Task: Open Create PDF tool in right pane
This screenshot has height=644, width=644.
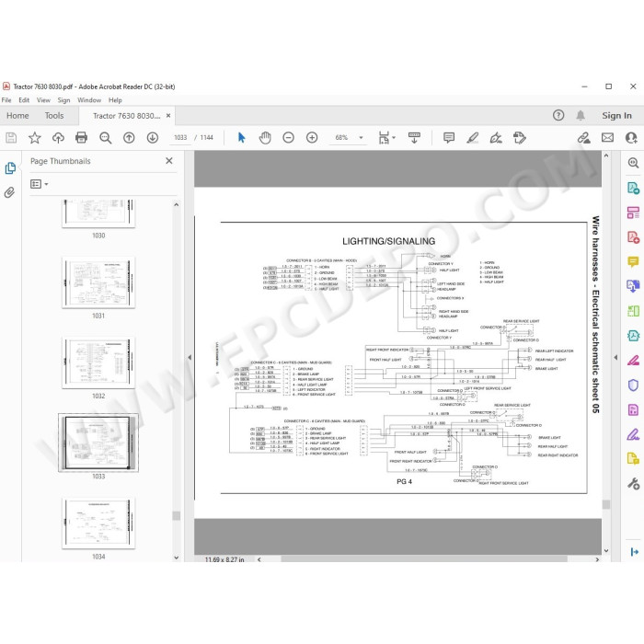Action: tap(633, 237)
